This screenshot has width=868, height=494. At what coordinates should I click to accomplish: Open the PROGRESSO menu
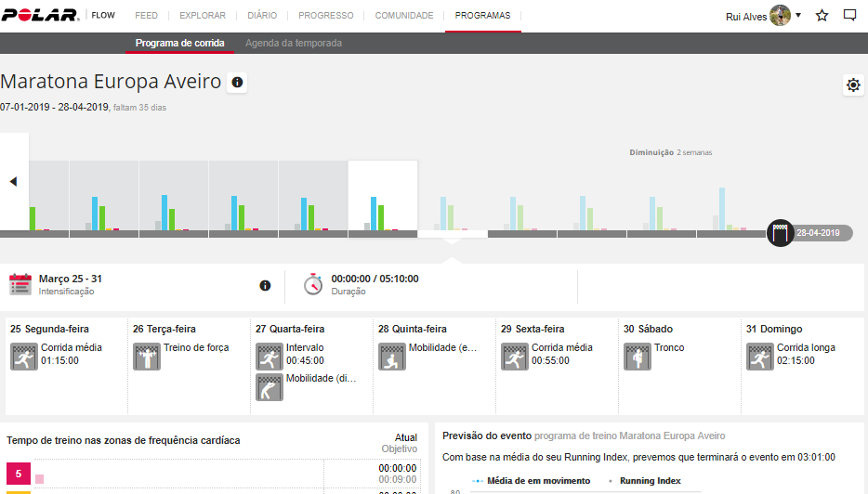(x=325, y=16)
